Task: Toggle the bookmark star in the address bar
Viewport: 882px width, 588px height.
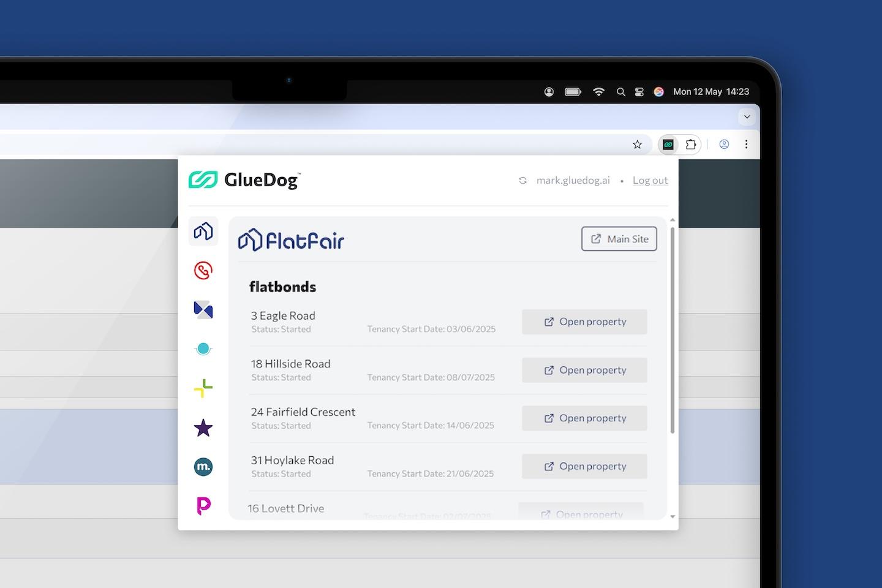Action: 637,144
